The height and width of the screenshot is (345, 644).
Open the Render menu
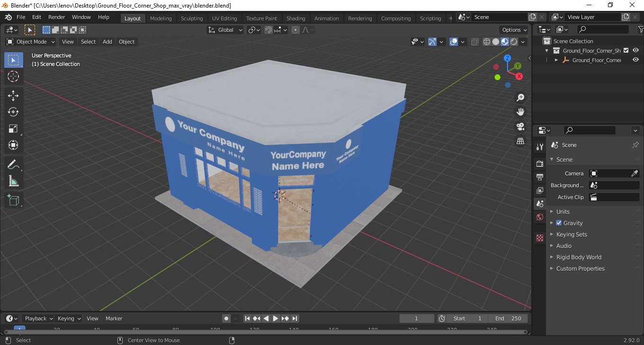(56, 17)
